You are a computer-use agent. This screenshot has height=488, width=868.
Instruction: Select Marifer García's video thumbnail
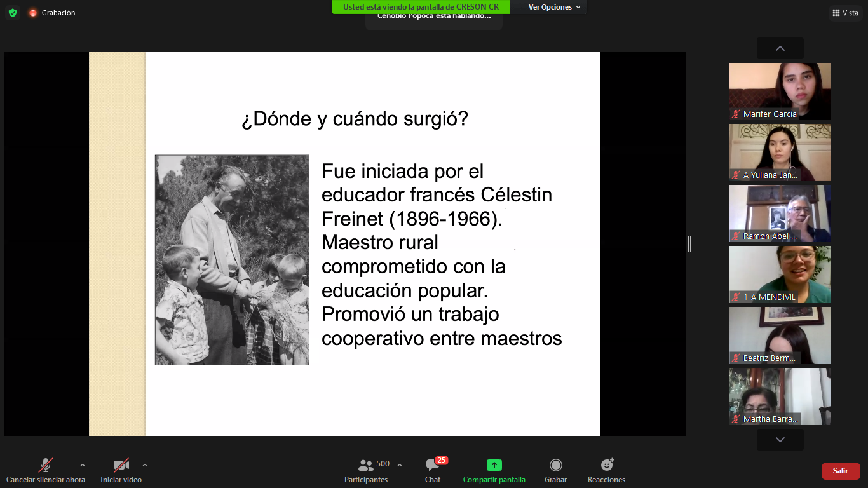(x=780, y=91)
